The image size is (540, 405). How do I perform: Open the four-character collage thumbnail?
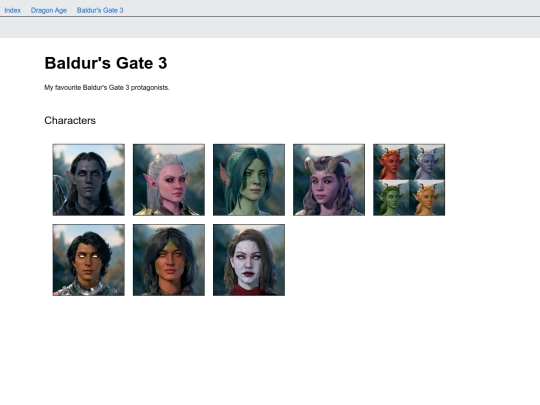click(409, 180)
